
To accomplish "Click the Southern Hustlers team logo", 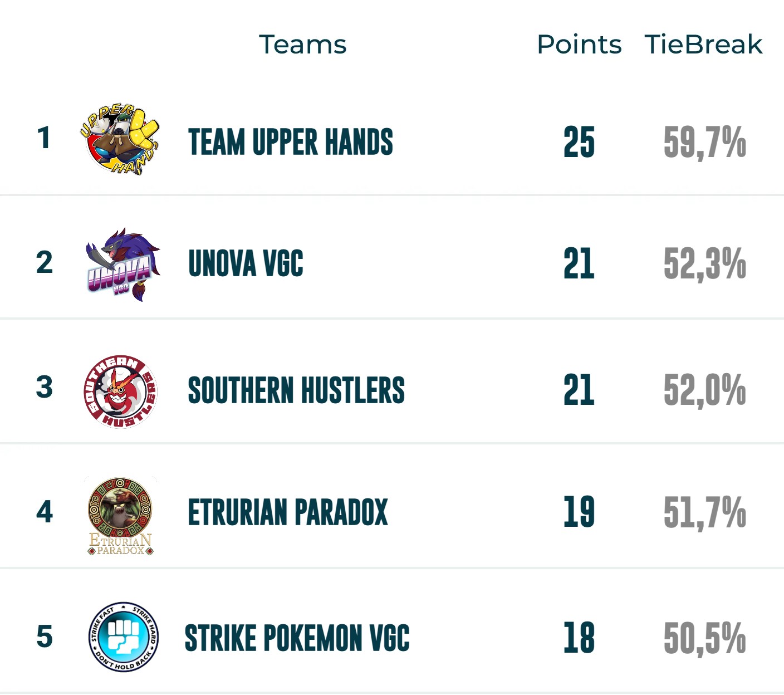I will pyautogui.click(x=120, y=391).
